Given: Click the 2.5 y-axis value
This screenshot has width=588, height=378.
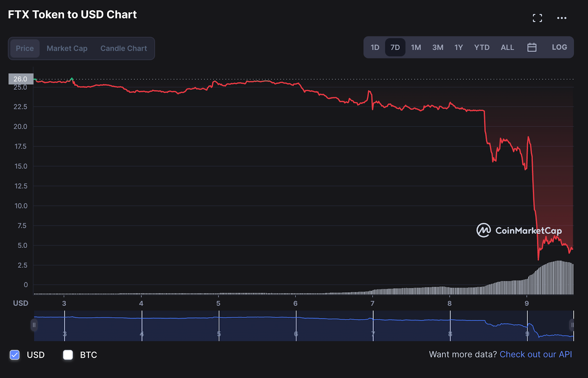Looking at the screenshot, I should pos(22,265).
